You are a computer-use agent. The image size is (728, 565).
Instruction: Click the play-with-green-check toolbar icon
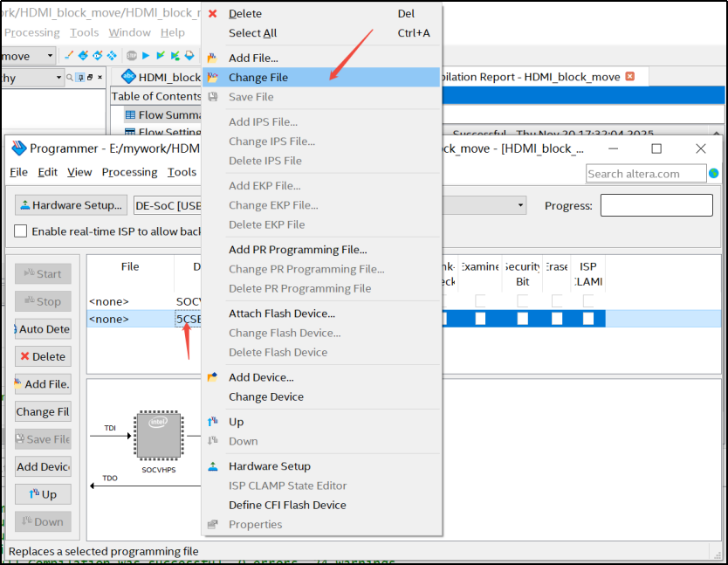[161, 56]
